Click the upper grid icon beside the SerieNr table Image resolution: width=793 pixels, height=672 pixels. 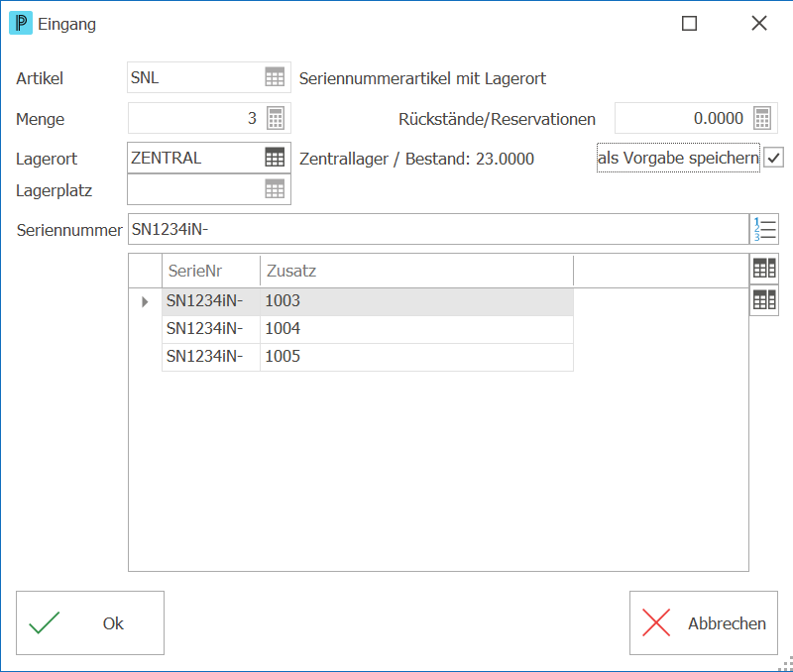[764, 268]
